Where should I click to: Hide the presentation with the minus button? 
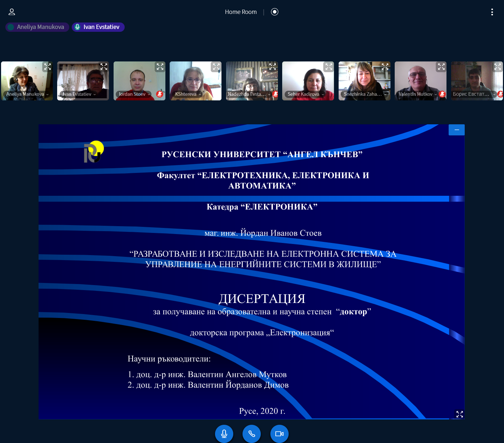pos(456,130)
